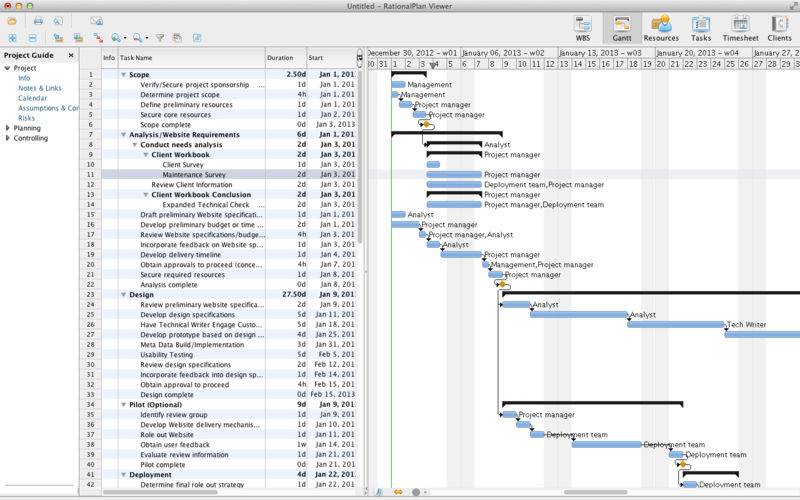
Task: Click the Info column header
Action: [109, 58]
